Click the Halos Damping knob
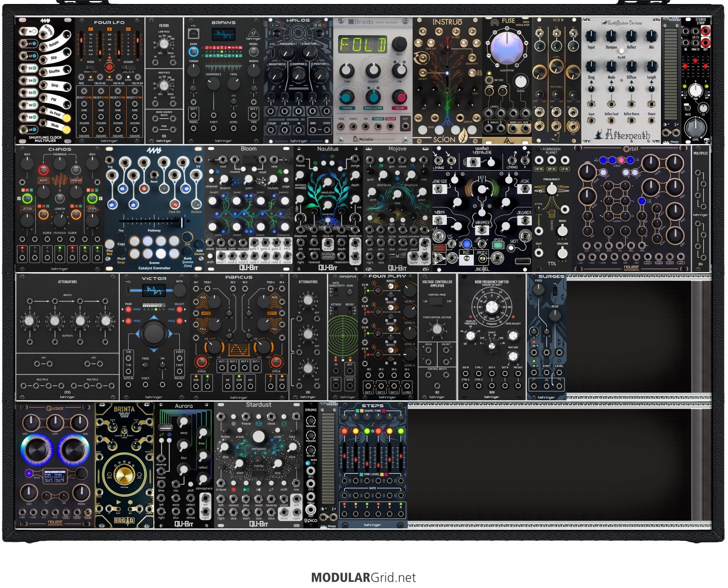The image size is (728, 588). click(298, 74)
